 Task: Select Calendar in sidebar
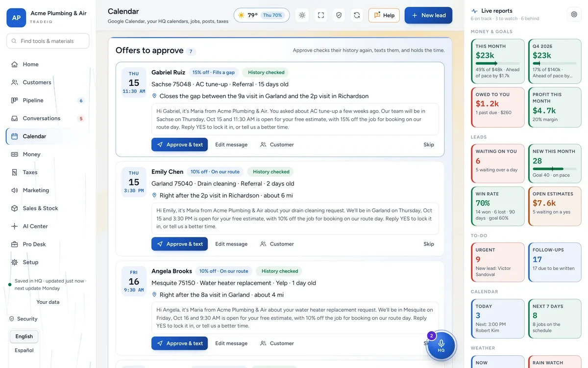coord(48,136)
